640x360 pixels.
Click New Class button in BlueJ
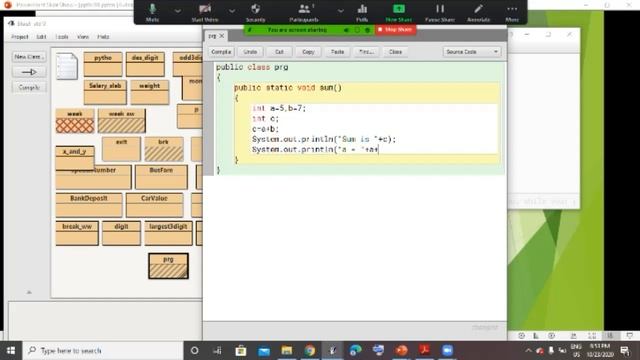(x=29, y=57)
